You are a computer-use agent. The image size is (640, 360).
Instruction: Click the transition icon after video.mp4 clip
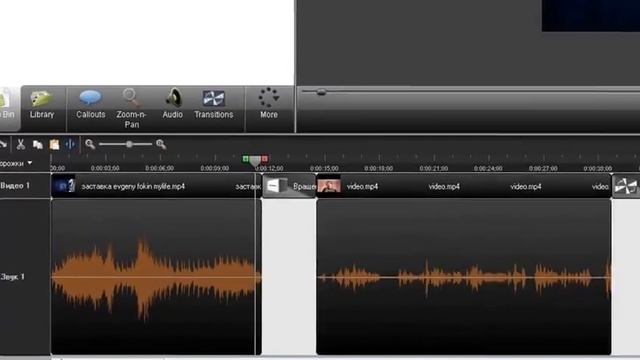pyautogui.click(x=626, y=186)
